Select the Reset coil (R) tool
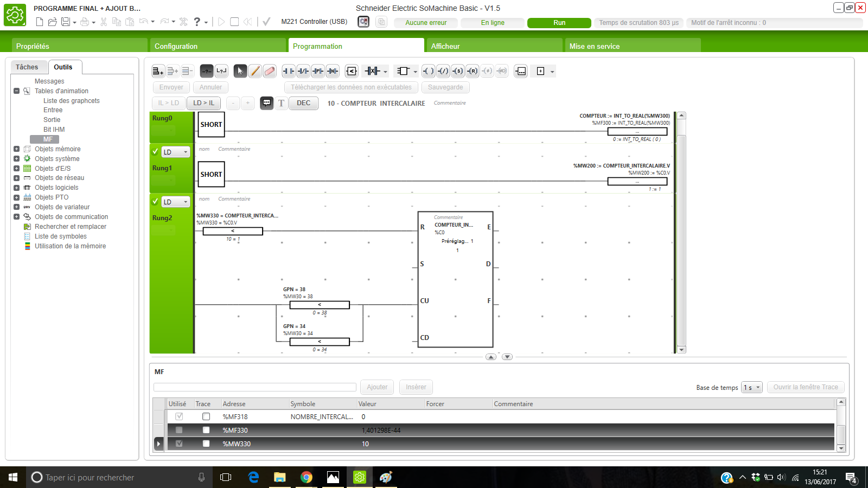 473,71
